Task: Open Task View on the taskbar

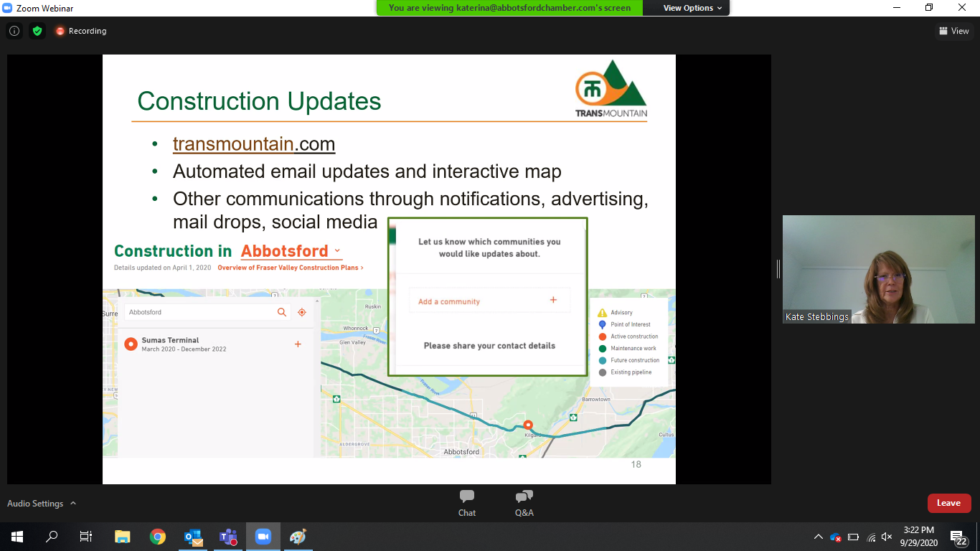Action: [x=86, y=537]
